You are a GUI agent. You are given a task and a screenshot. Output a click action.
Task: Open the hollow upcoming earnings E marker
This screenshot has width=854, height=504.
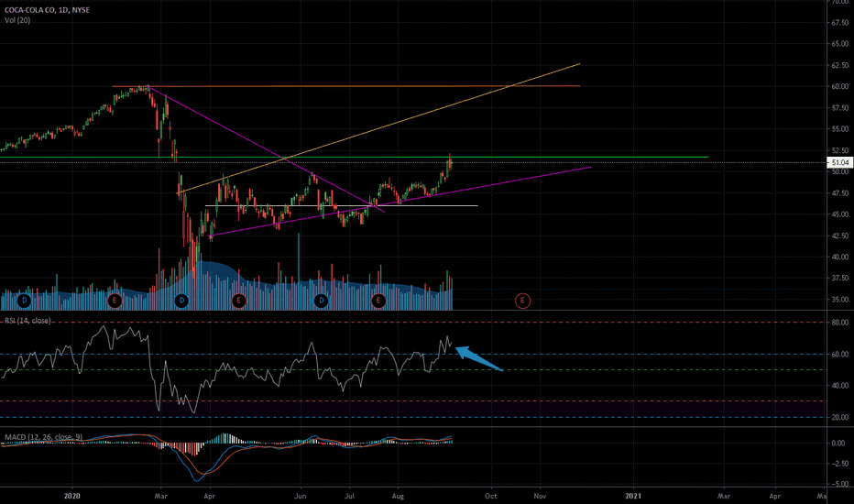(x=522, y=301)
